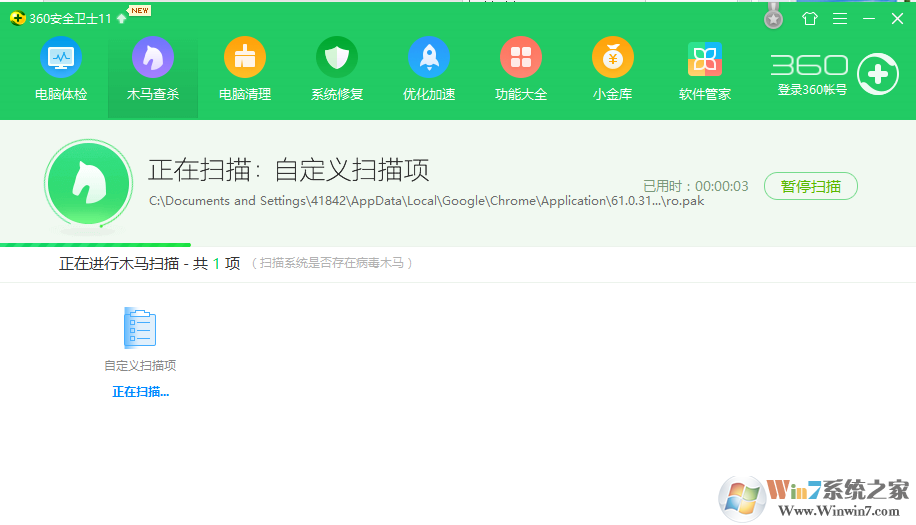Screen dimensions: 916x525
Task: Click the upgrade diamond icon beside the title
Action: [121, 19]
